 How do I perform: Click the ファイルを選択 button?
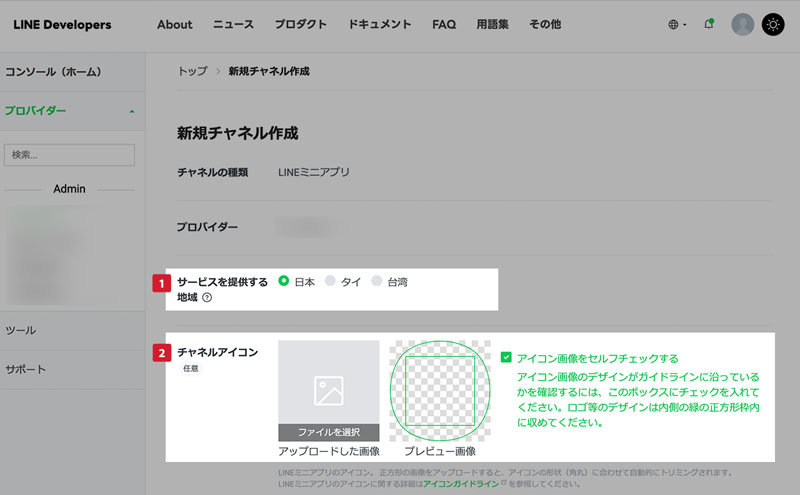329,432
